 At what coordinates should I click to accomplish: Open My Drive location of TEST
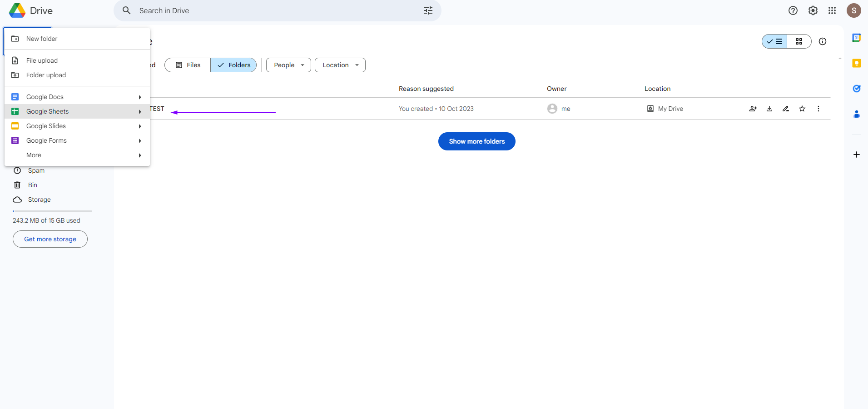pos(665,109)
